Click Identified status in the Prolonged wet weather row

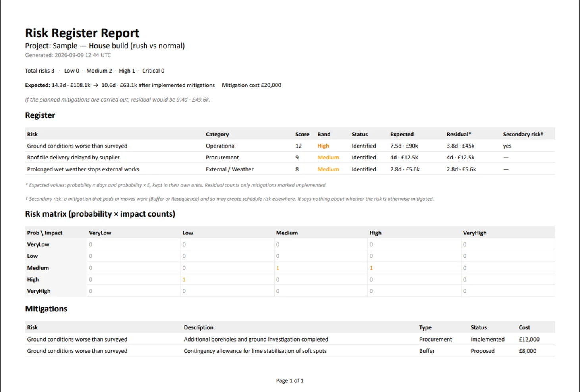[364, 169]
